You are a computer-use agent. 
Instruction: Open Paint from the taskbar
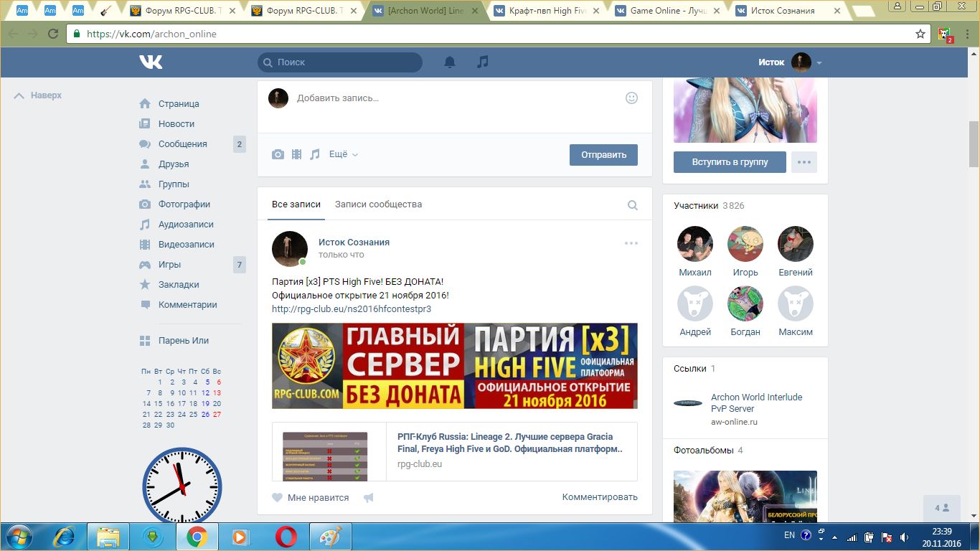pyautogui.click(x=330, y=536)
